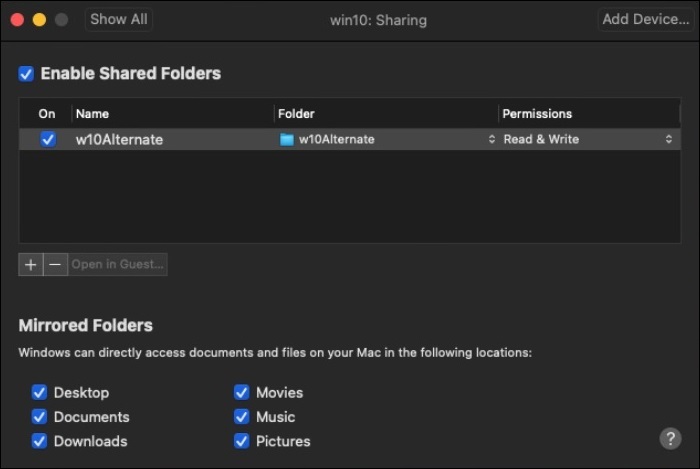Click the yellow minimize window button
Image resolution: width=700 pixels, height=469 pixels.
click(x=39, y=20)
